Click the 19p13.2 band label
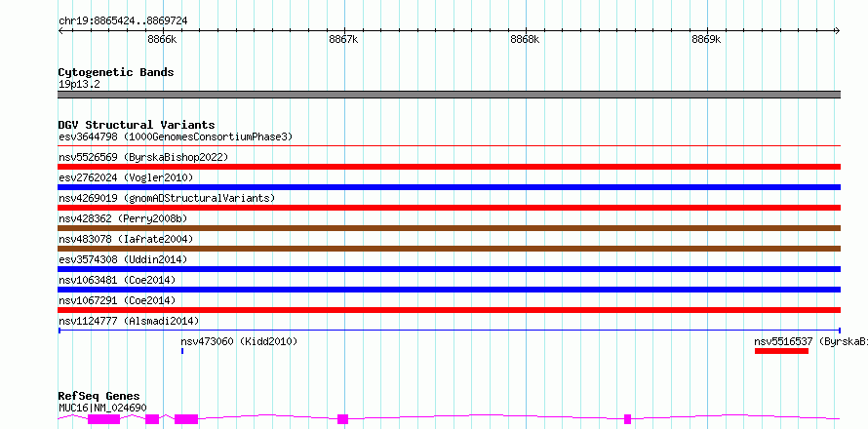Viewport: 868px width, 429px height. 79,85
